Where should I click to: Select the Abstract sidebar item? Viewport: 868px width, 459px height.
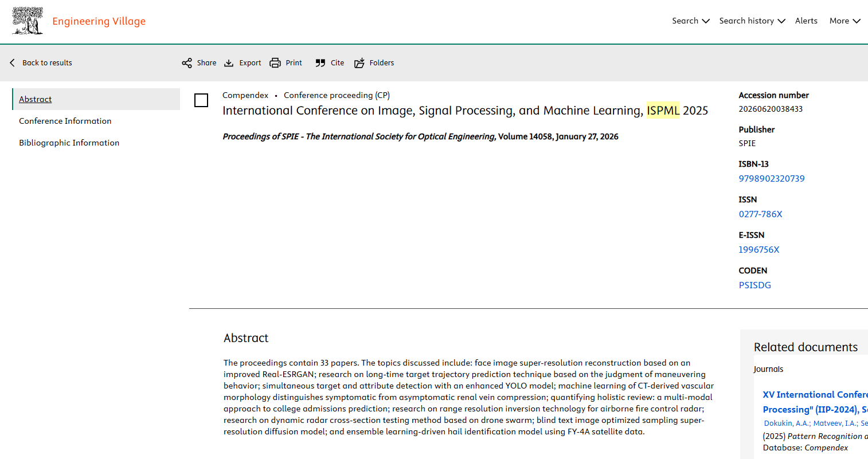[36, 99]
